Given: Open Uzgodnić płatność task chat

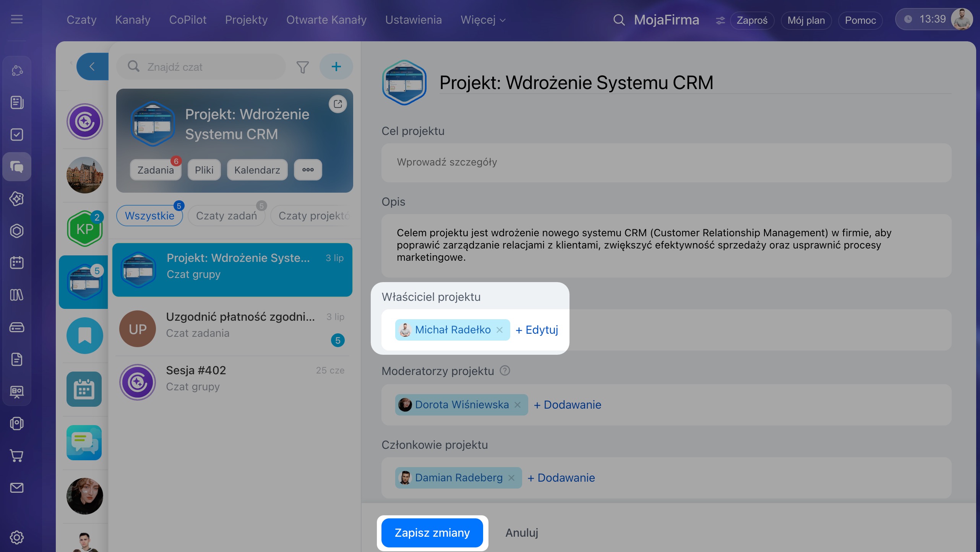Looking at the screenshot, I should pos(232,329).
